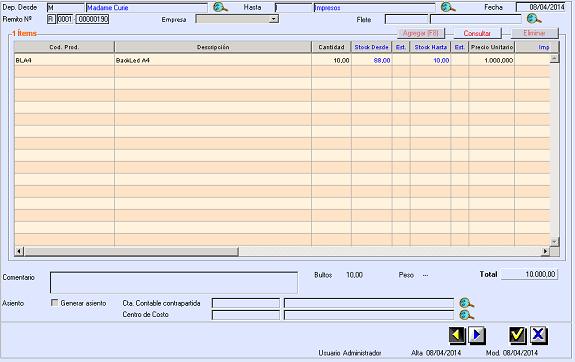Cancel with the blue X button
The width and height of the screenshot is (575, 362).
tap(538, 335)
